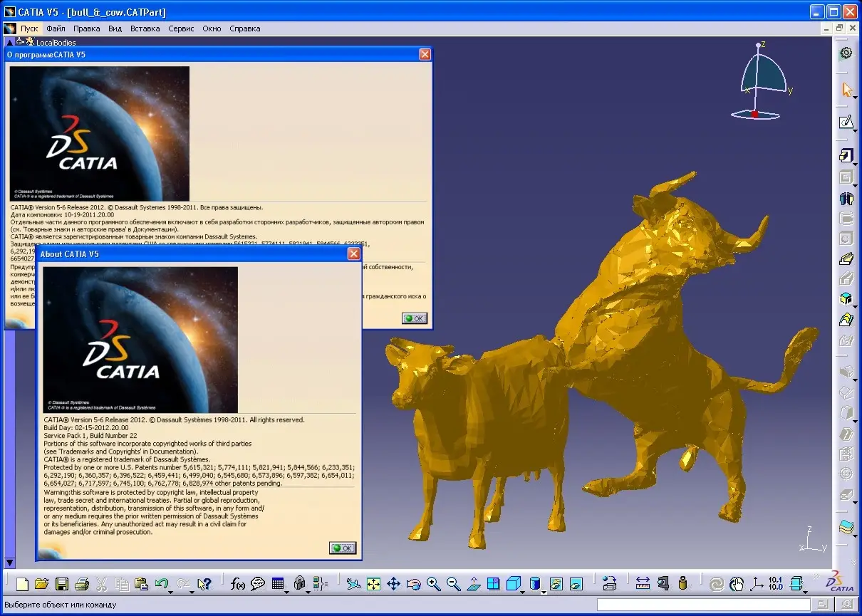Select the Normal View tool

(x=474, y=585)
